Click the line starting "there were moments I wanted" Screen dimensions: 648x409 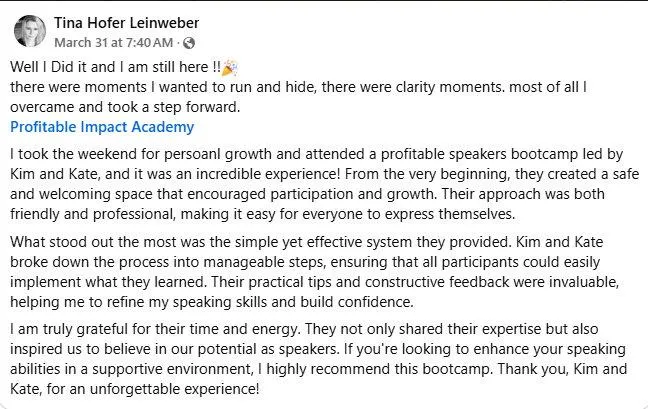298,87
